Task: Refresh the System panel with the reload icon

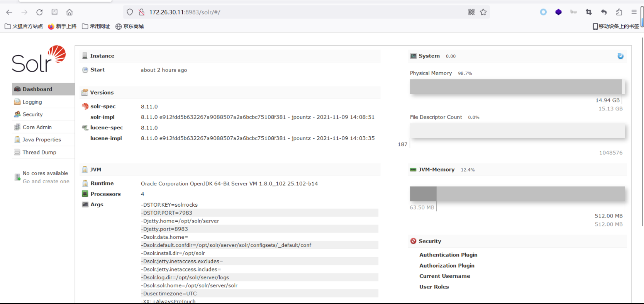Action: (x=620, y=56)
